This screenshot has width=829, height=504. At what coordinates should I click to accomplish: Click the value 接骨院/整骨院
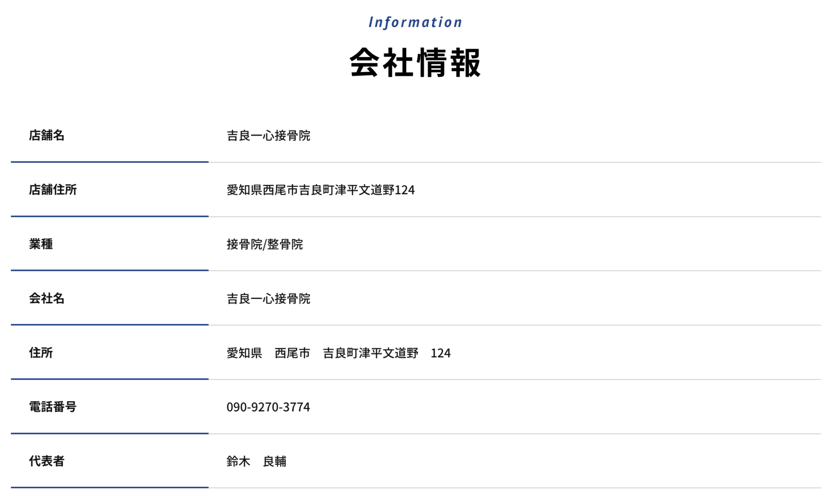point(265,245)
